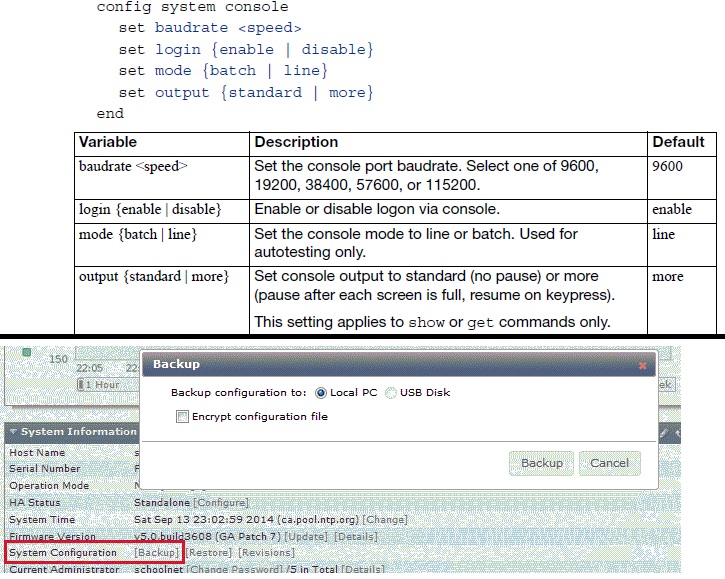Close the Backup dialog with red X
The height and width of the screenshot is (579, 725).
(x=642, y=366)
